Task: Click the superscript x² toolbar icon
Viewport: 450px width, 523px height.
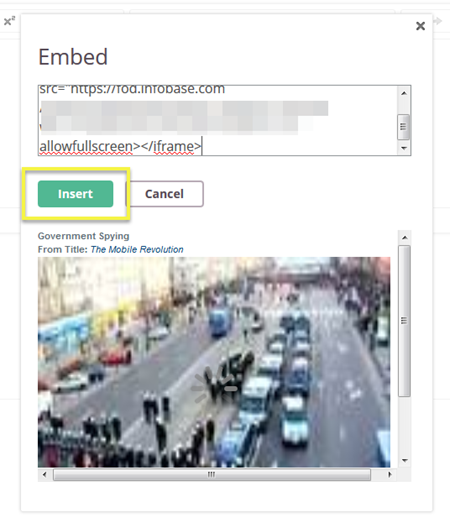Action: 9,21
